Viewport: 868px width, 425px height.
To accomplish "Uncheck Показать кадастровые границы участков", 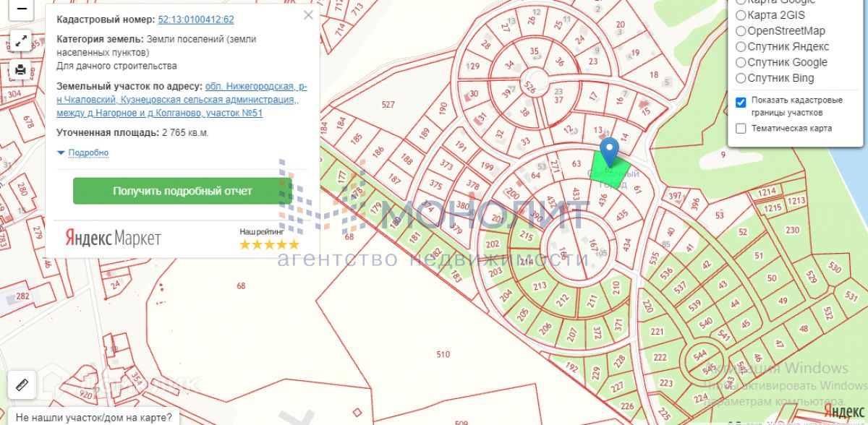I will [x=741, y=102].
